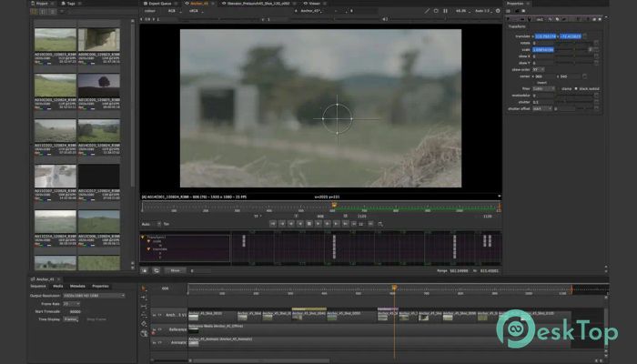The image size is (637, 364).
Task: Click the translate x value field
Action: [546, 36]
